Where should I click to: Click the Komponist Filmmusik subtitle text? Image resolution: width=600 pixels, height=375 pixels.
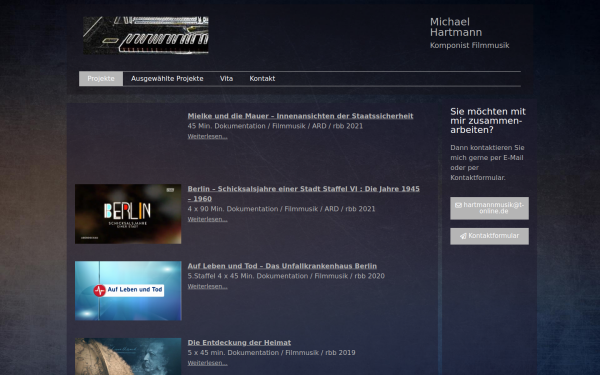click(470, 45)
